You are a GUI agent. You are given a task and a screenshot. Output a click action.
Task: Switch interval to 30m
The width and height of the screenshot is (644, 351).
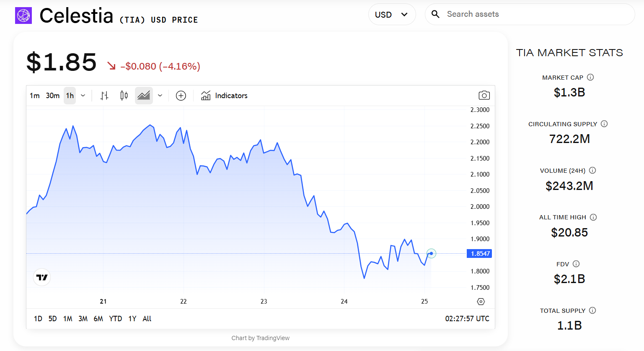[53, 96]
